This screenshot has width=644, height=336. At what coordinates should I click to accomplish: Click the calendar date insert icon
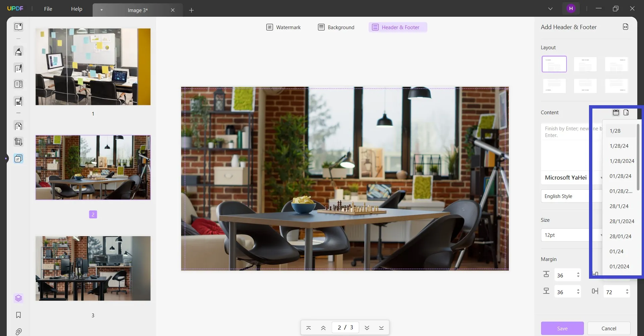(616, 113)
